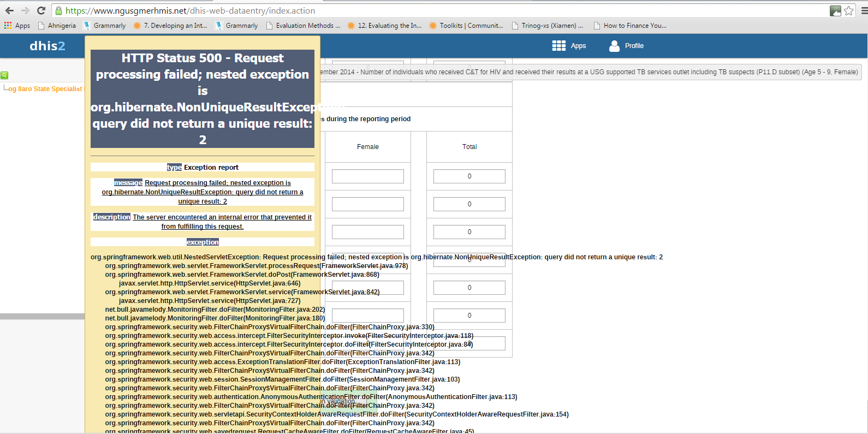The height and width of the screenshot is (434, 868).
Task: Click the second empty Female input field
Action: point(367,204)
